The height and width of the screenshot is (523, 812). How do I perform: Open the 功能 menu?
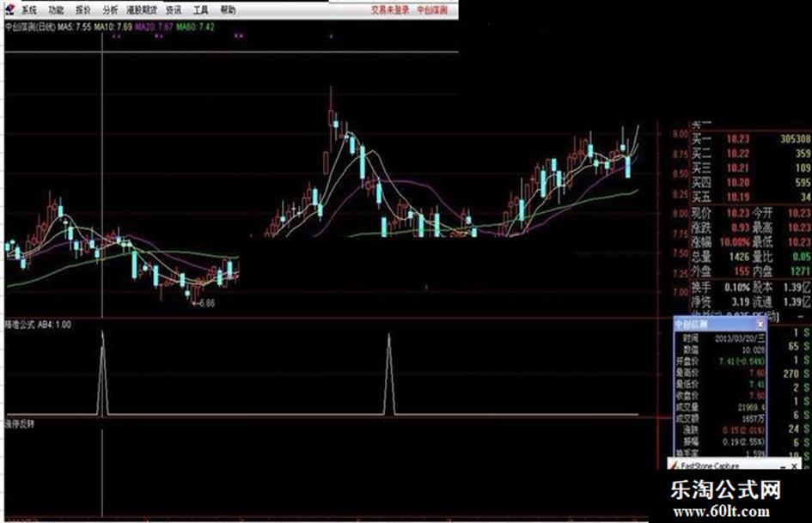coord(55,9)
